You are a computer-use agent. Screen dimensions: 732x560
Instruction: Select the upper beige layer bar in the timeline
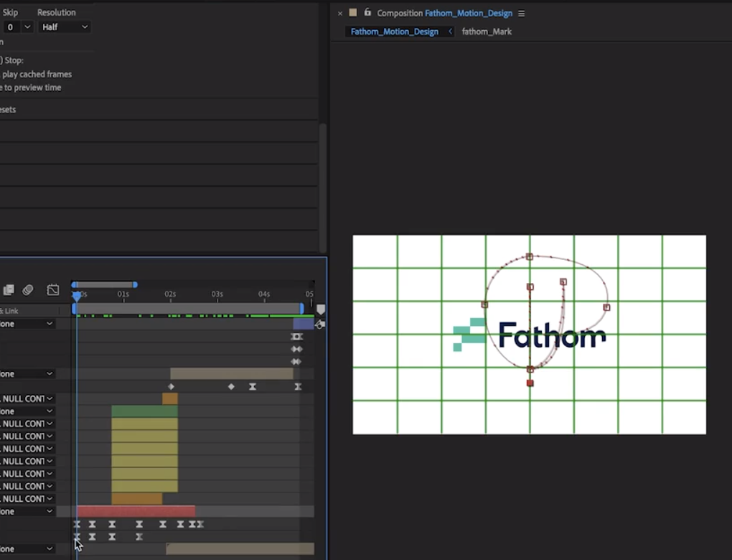pos(232,373)
